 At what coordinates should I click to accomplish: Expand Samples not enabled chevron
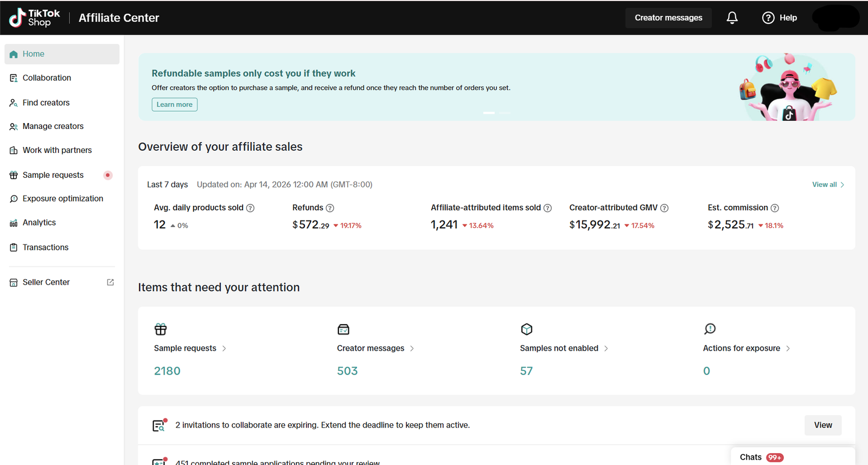(x=606, y=348)
